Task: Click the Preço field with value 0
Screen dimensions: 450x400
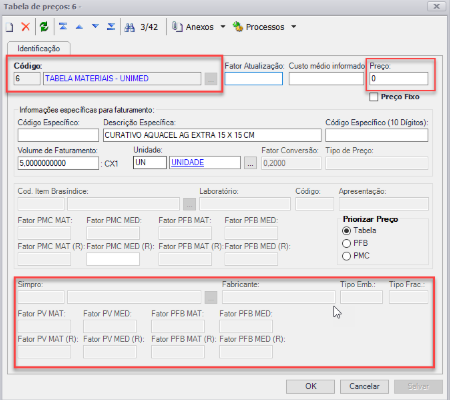Action: pyautogui.click(x=399, y=79)
